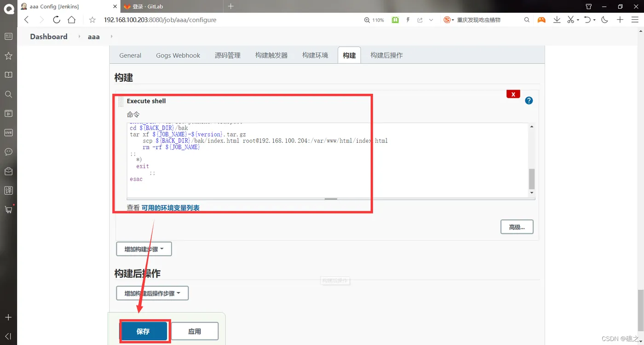Click the scissors screenshot tool
This screenshot has height=345, width=644.
coord(570,20)
